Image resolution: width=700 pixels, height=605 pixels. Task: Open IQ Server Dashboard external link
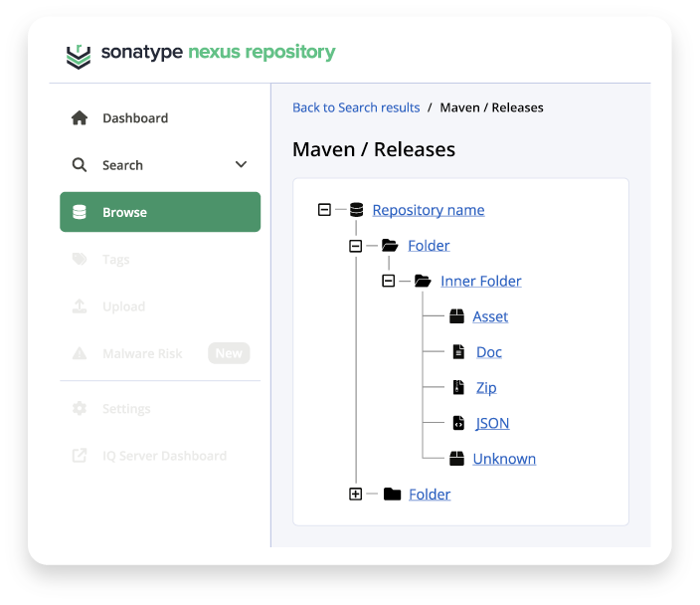pos(164,456)
